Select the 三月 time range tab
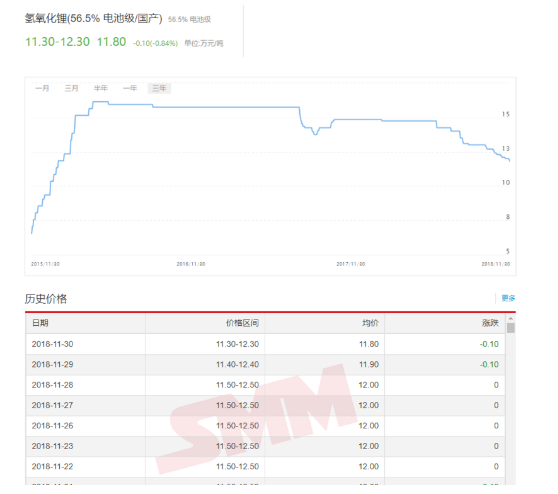The height and width of the screenshot is (494, 558). (x=72, y=88)
